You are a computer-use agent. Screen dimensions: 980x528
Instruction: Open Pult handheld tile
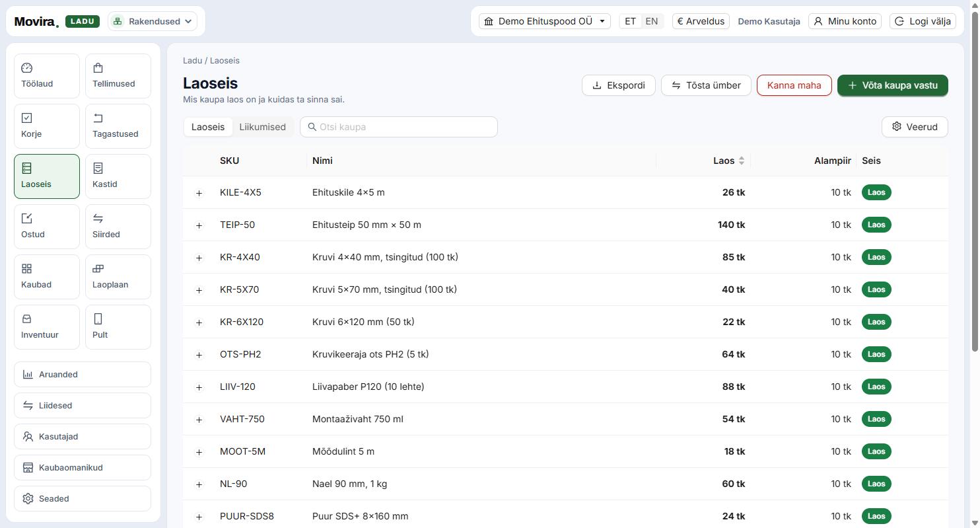(118, 327)
